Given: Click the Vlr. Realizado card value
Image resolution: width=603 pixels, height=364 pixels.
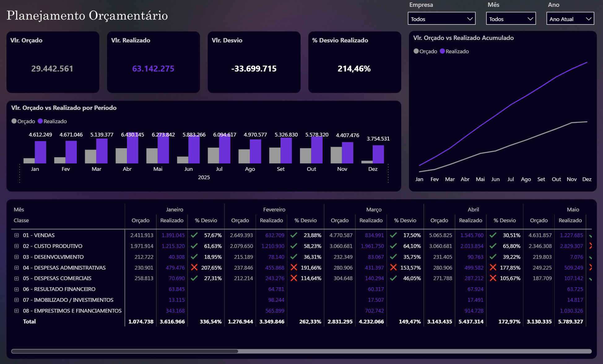Looking at the screenshot, I should pos(153,69).
